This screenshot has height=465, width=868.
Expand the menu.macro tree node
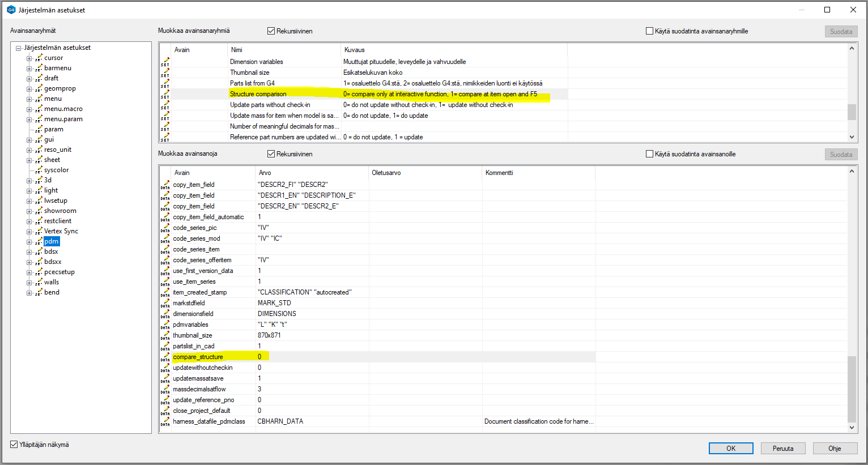29,109
